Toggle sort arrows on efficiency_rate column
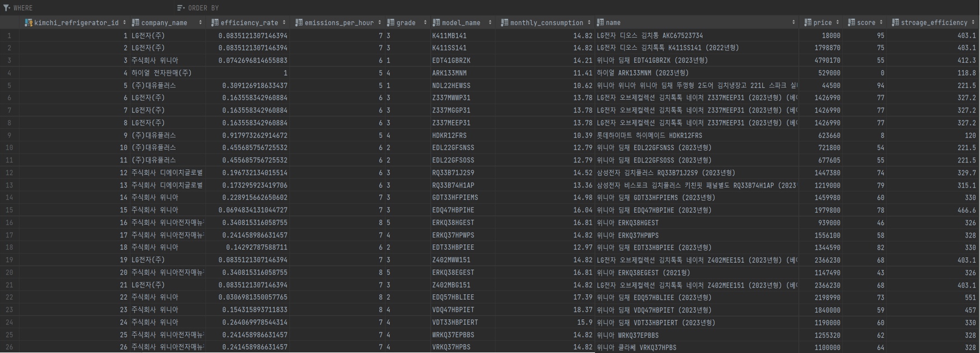This screenshot has width=980, height=353. click(x=284, y=22)
